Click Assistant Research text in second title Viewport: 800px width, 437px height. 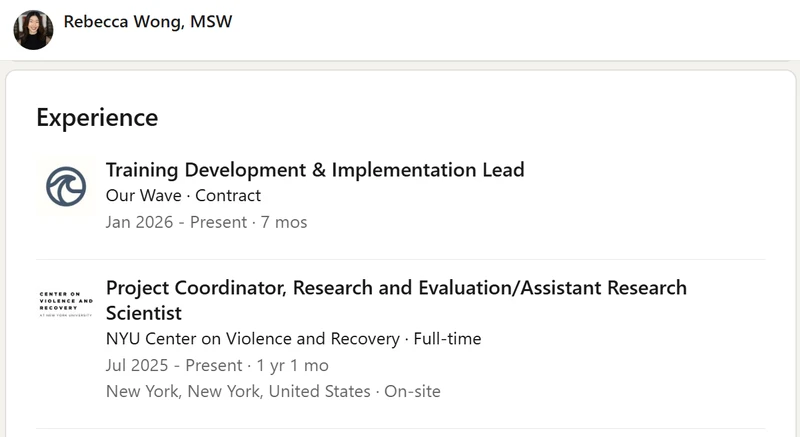pyautogui.click(x=604, y=288)
